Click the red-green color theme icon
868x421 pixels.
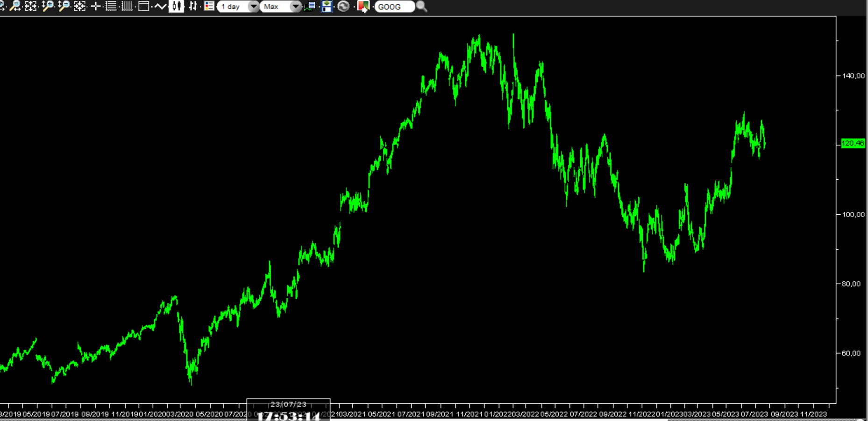(x=363, y=6)
